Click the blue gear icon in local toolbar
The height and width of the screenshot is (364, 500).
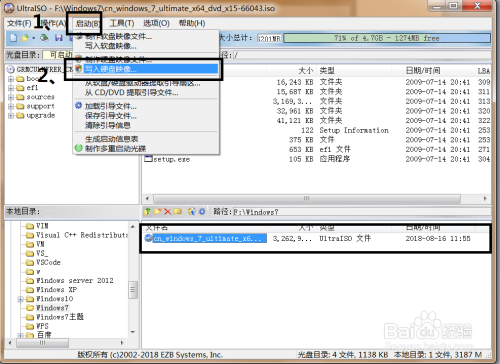202,211
